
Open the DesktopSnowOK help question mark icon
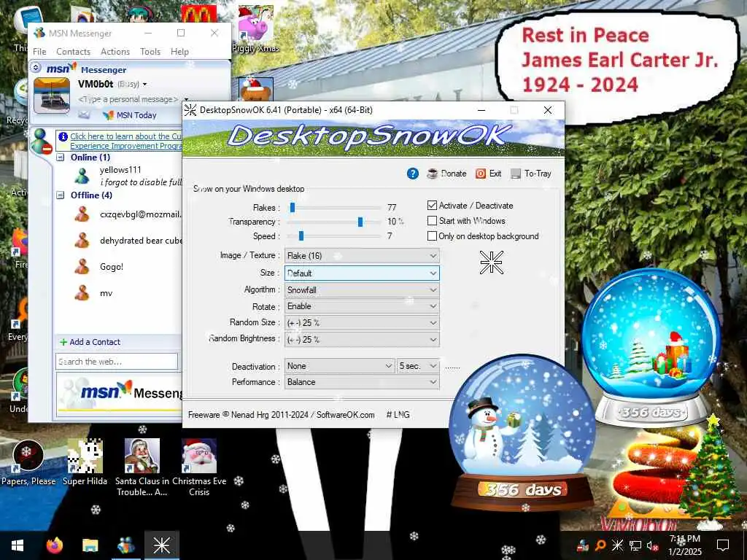coord(413,174)
